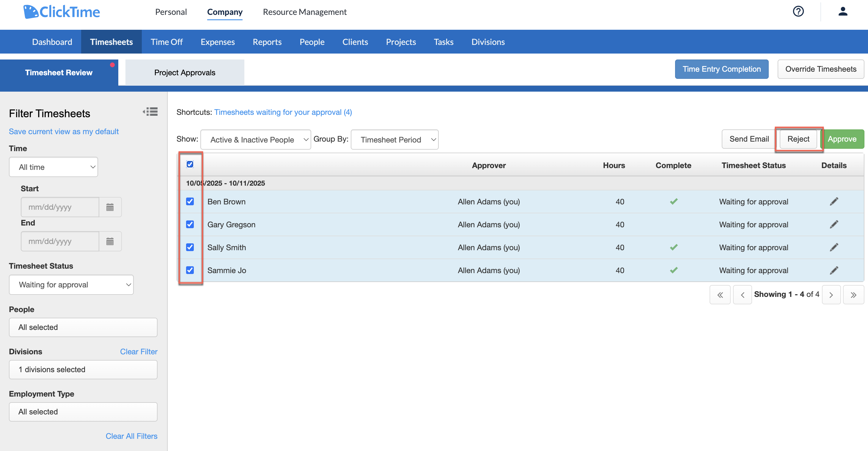The image size is (868, 451).
Task: Click Timesheets waiting for your approval shortcut
Action: [283, 112]
